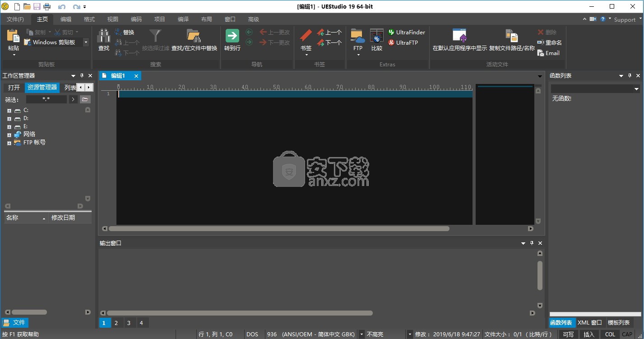The height and width of the screenshot is (339, 644).
Task: Open the Windows clipboard (剪贴板) dropdown
Action: point(86,42)
